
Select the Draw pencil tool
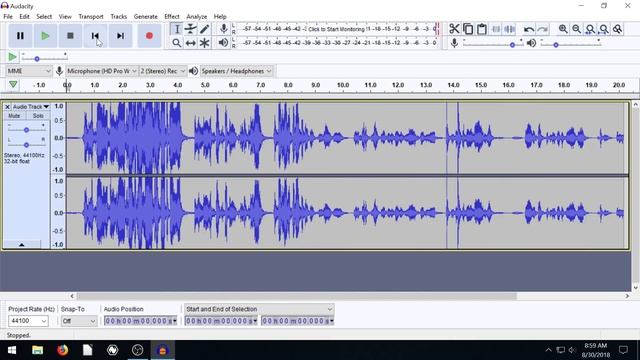pos(204,29)
